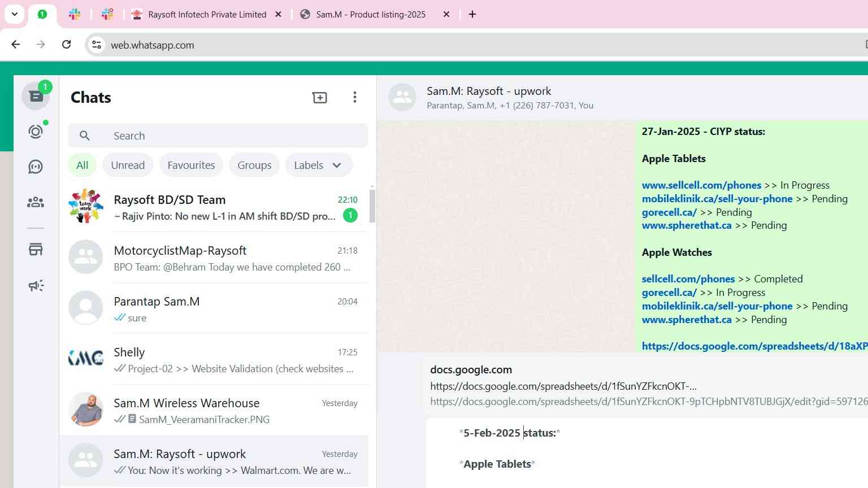Open mobileklinik.ca/sell-your-phone link under Apple Watches

tap(717, 306)
